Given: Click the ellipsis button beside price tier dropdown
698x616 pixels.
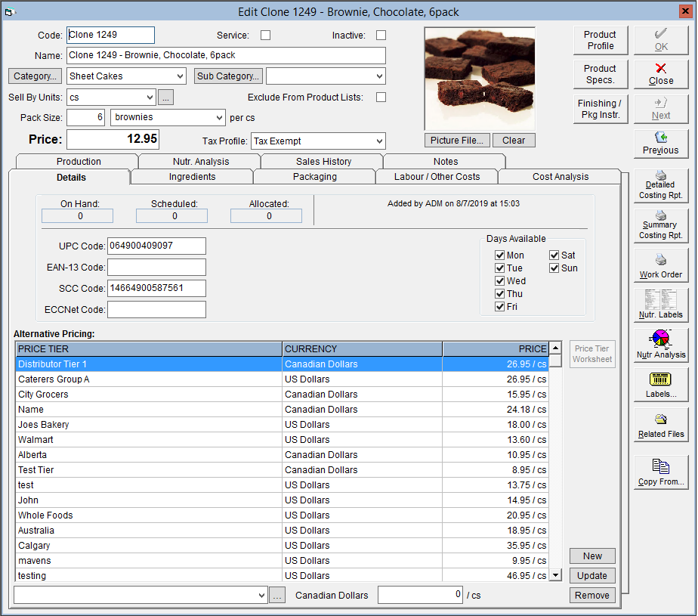Looking at the screenshot, I should tap(277, 596).
